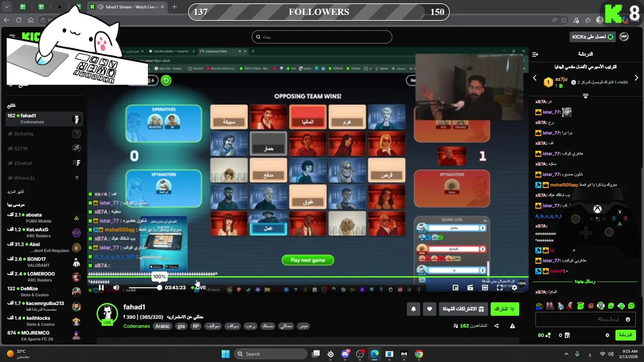Open the user profile avatar in Kick header
This screenshot has height=362, width=644.
coord(624,37)
